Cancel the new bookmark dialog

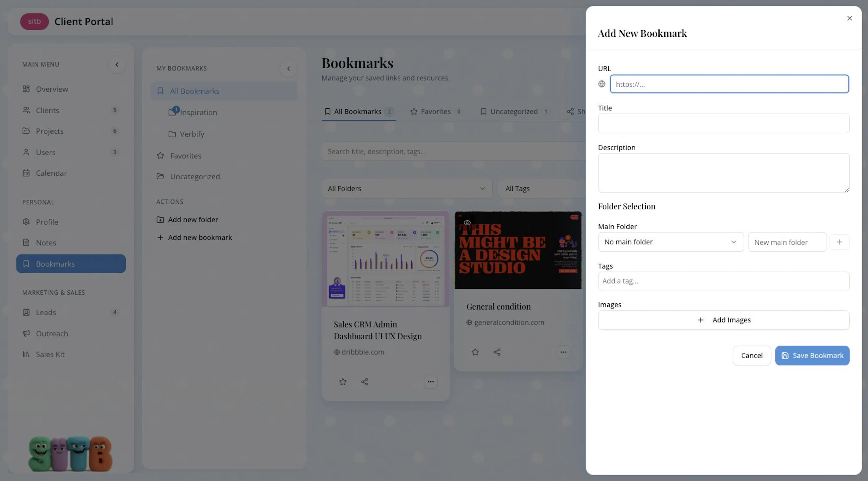[751, 355]
